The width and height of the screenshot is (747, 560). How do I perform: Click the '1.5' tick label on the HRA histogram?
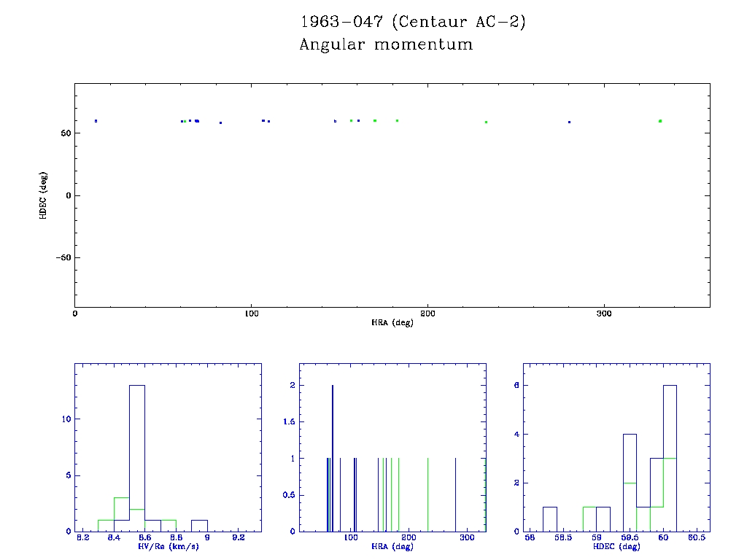(x=289, y=422)
